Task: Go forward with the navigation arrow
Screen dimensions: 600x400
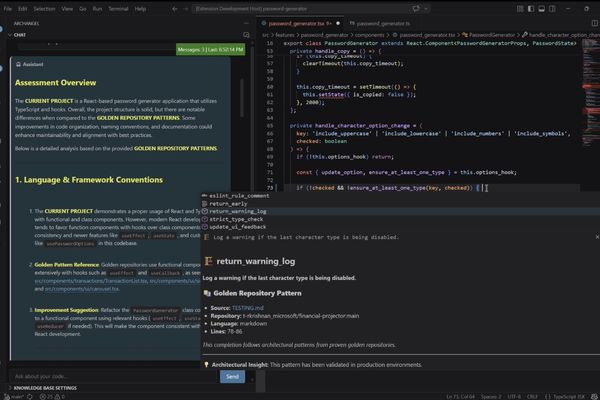Action: (186, 9)
